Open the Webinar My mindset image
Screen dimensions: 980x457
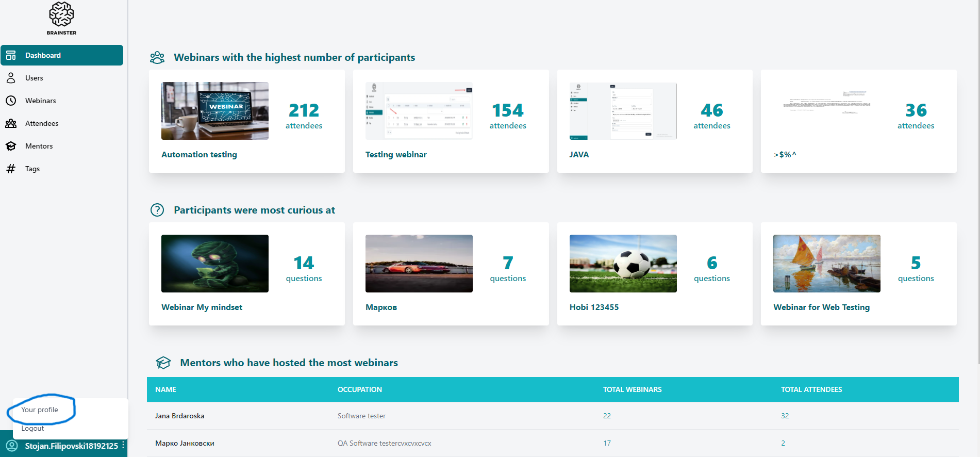[x=215, y=264]
